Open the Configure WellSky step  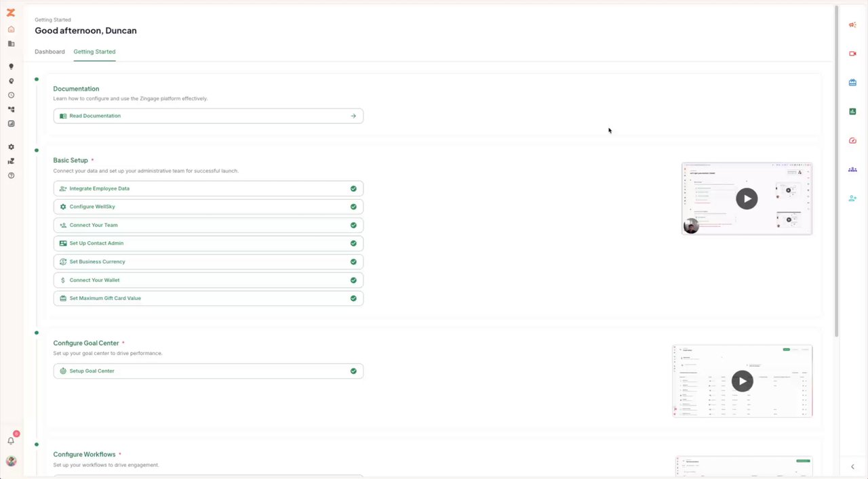[208, 207]
